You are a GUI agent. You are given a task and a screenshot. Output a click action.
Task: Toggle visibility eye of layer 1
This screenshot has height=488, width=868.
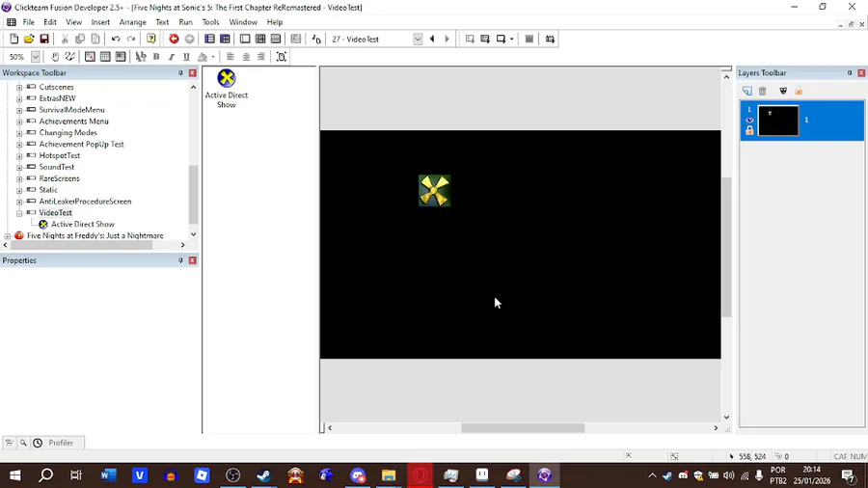click(x=749, y=120)
